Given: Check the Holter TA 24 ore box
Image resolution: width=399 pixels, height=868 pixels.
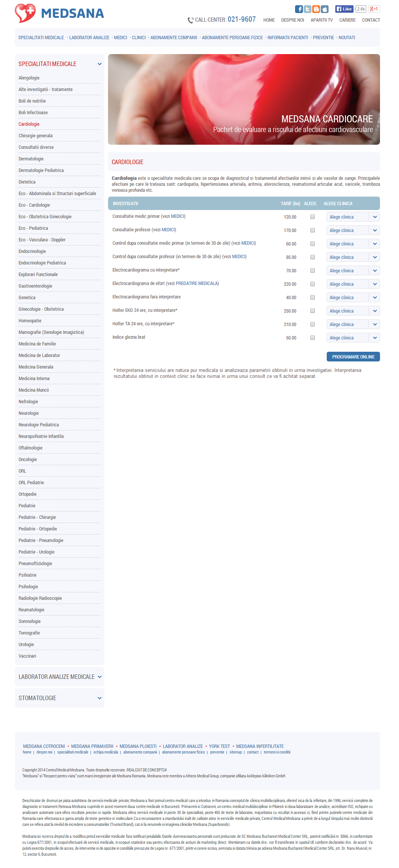Looking at the screenshot, I should (313, 324).
